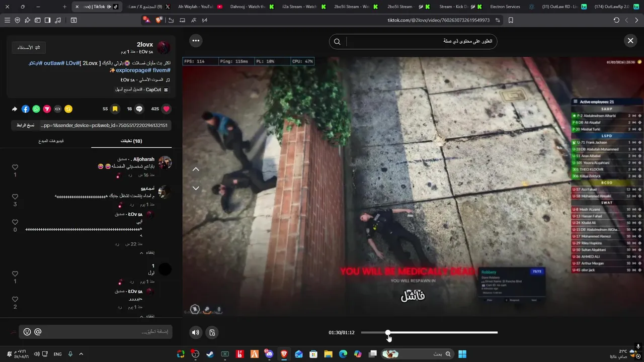Screen dimensions: 644x362
Task: Like the reply showing 2 likes
Action: point(15,299)
